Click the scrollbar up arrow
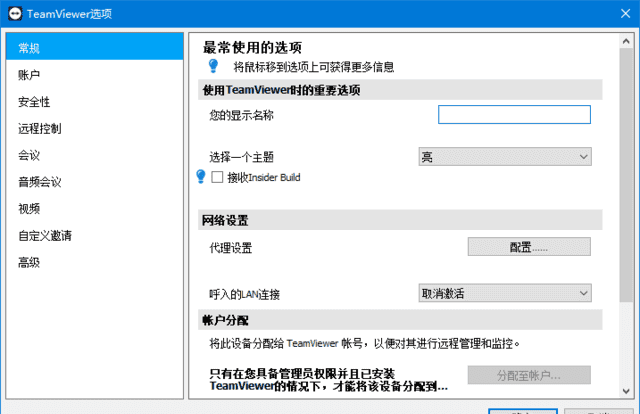This screenshot has height=414, width=640. [626, 41]
